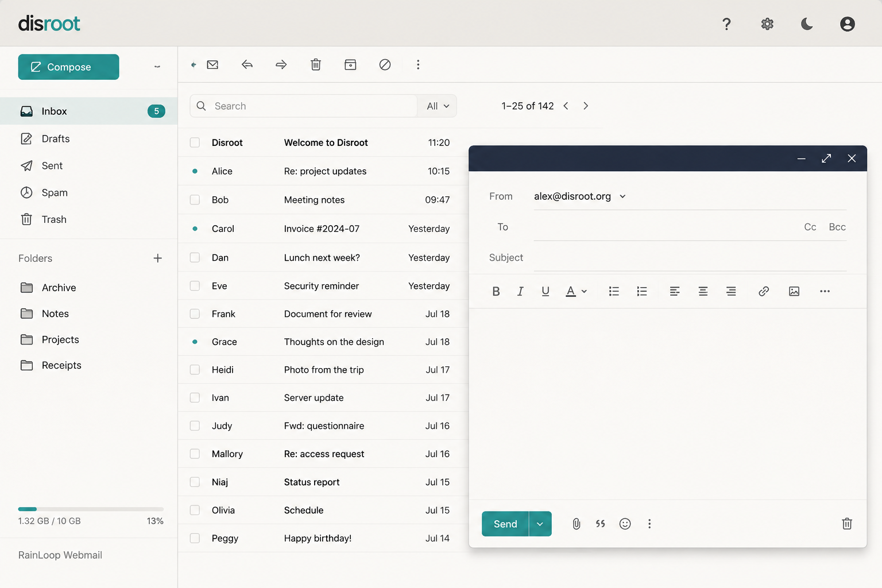Image resolution: width=882 pixels, height=588 pixels.
Task: Open the user account avatar icon
Action: click(x=847, y=24)
